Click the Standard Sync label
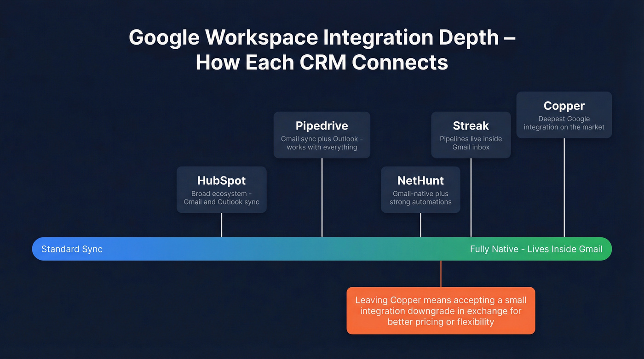644x359 pixels. point(72,249)
